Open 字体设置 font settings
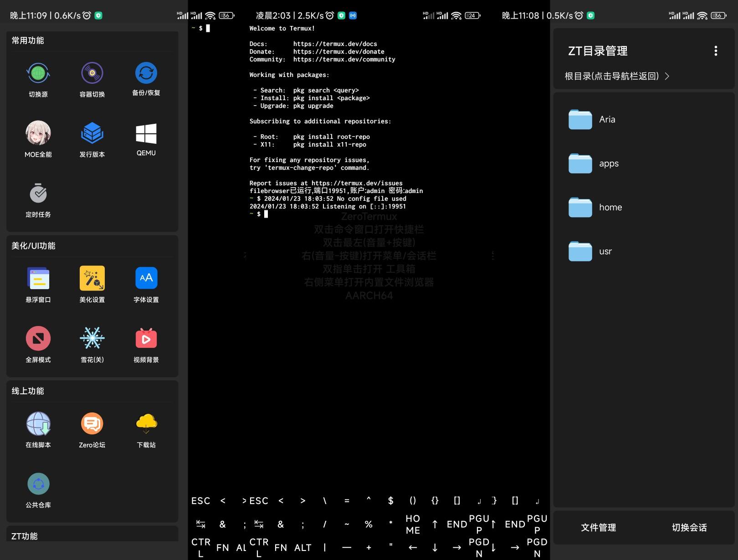The image size is (738, 560). (146, 285)
